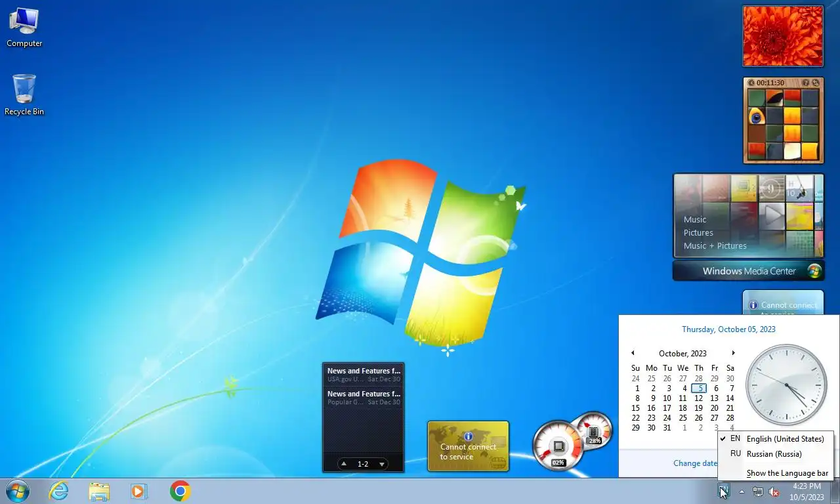Click the memory meter gadget dial

point(596,430)
